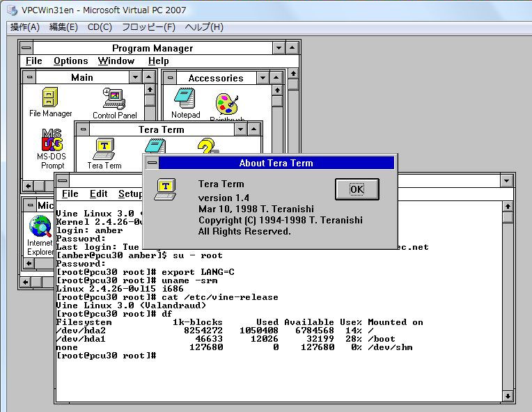The height and width of the screenshot is (412, 532).
Task: Click Program Manager workspace scrollbar up arrow
Action: pyautogui.click(x=293, y=74)
